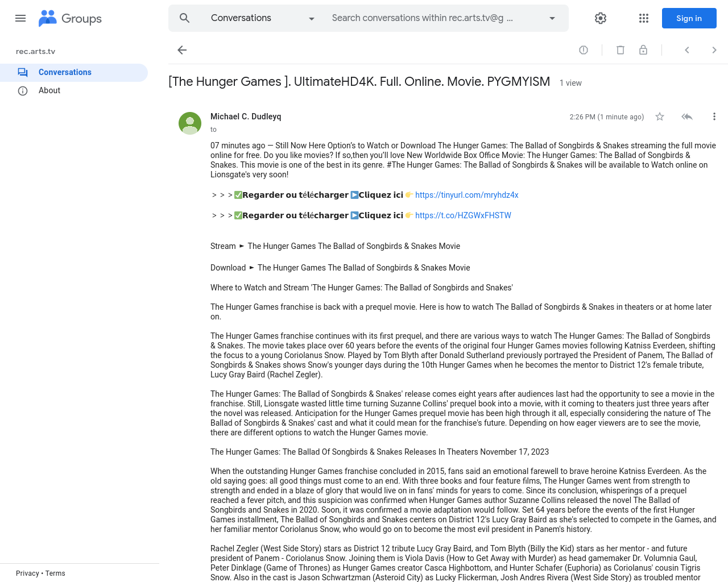Click the search magnifier icon
The width and height of the screenshot is (728, 582).
coord(184,18)
